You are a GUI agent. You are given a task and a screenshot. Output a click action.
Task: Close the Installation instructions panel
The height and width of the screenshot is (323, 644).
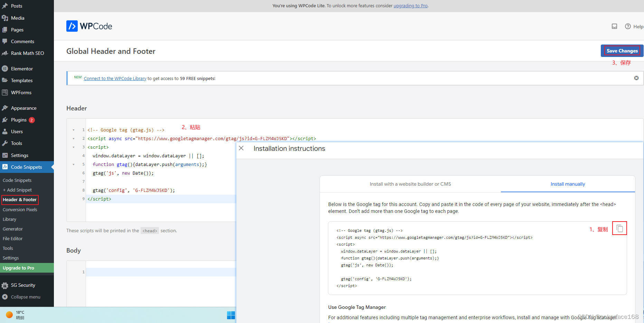click(x=241, y=148)
